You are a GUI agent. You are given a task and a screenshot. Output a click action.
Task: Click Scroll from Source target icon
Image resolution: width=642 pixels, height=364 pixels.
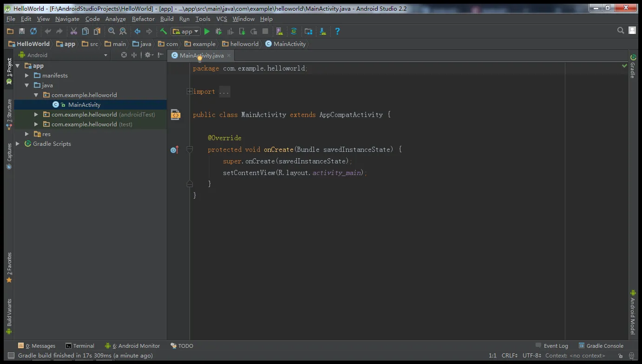point(124,55)
